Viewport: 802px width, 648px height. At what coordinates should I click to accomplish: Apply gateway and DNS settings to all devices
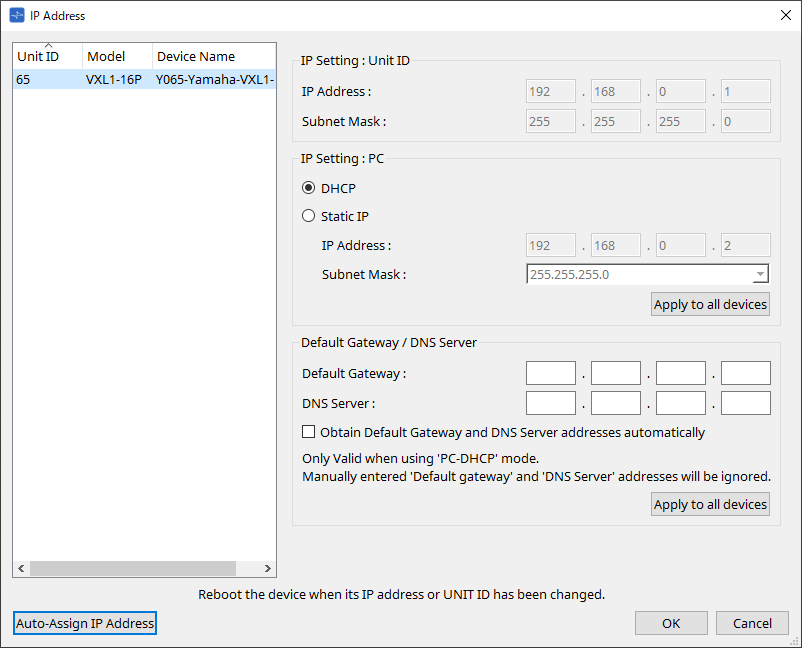[x=710, y=505]
